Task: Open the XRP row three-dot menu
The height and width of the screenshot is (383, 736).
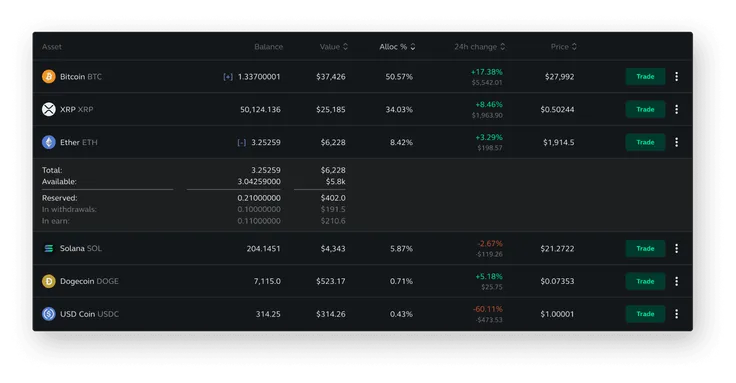Action: pos(676,109)
